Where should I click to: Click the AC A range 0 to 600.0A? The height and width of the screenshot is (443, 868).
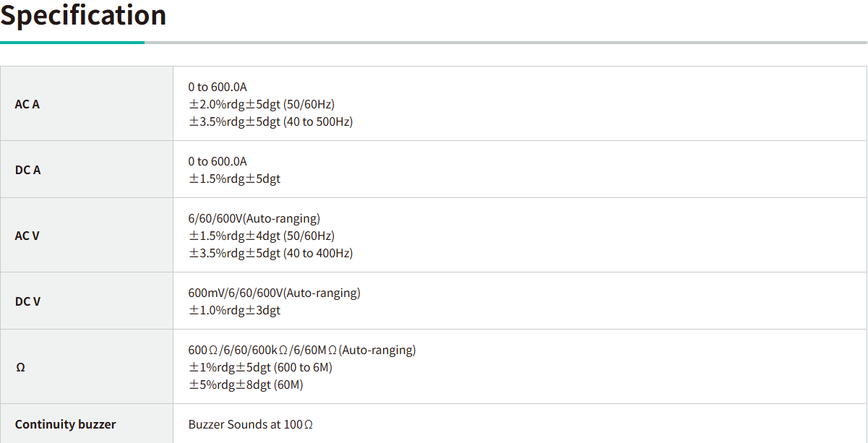[218, 87]
